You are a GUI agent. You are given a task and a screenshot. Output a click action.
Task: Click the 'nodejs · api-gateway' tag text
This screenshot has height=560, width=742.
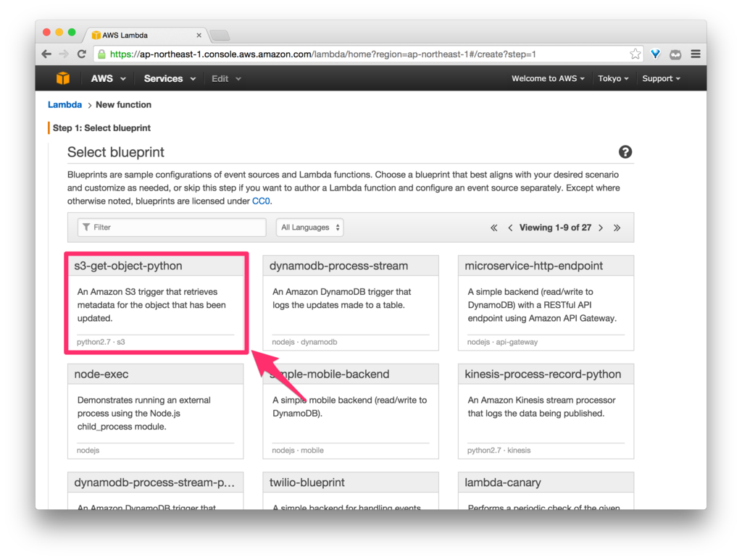[503, 342]
